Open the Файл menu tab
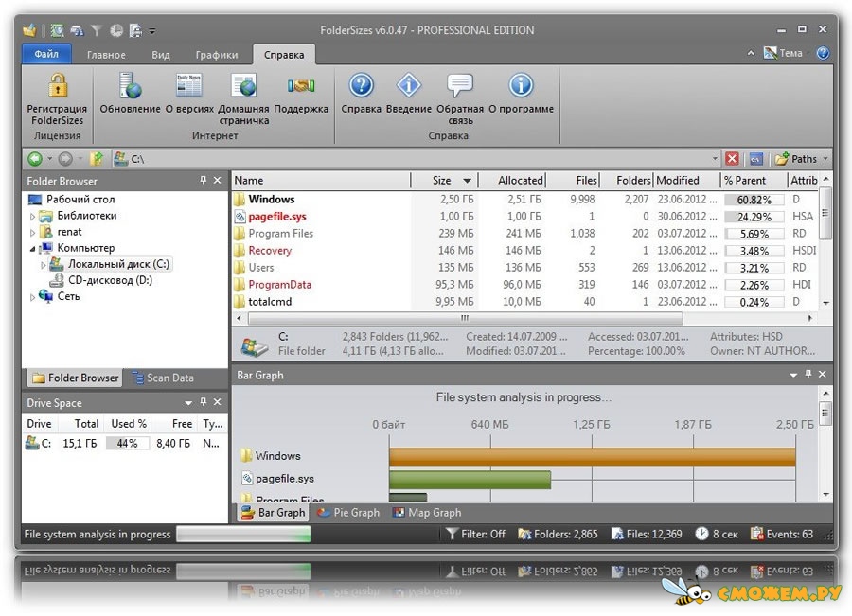The width and height of the screenshot is (852, 616). tap(46, 54)
